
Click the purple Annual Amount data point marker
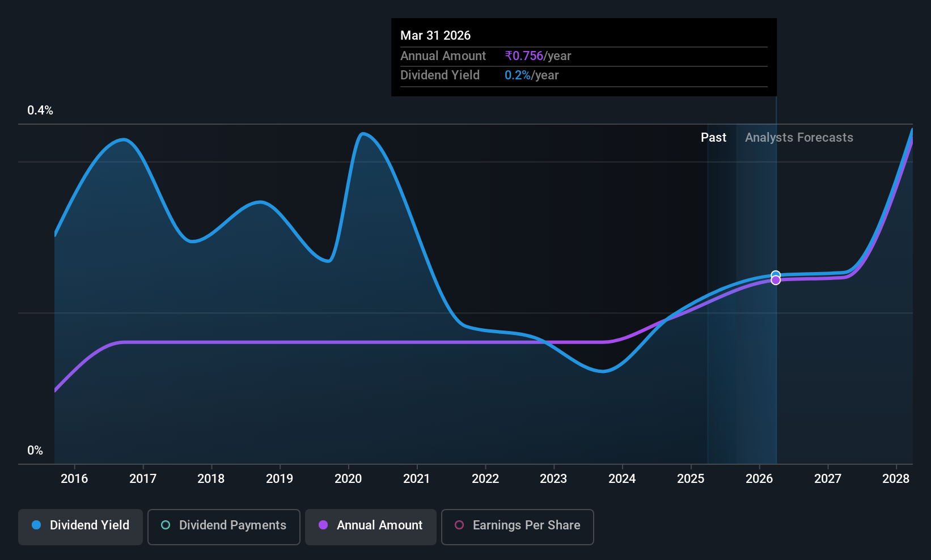click(776, 280)
